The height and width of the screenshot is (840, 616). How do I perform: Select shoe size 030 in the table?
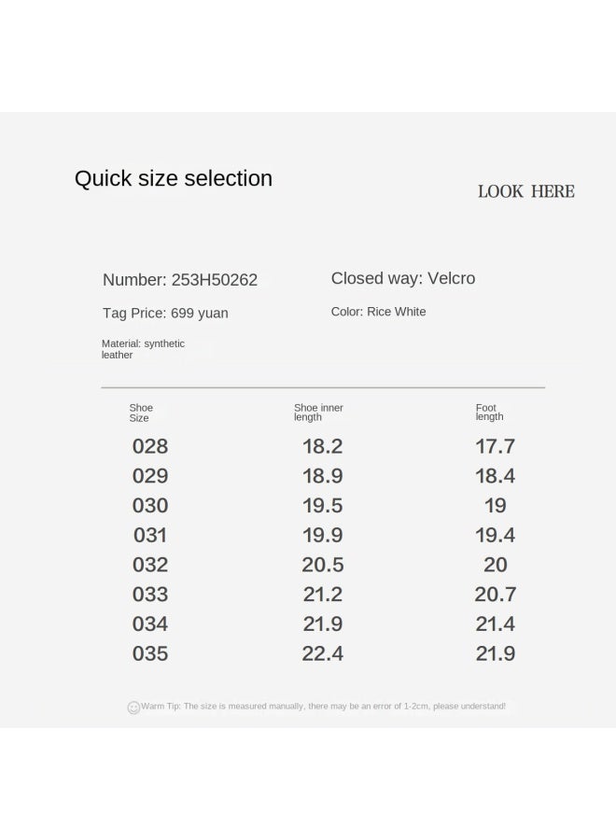(x=150, y=506)
